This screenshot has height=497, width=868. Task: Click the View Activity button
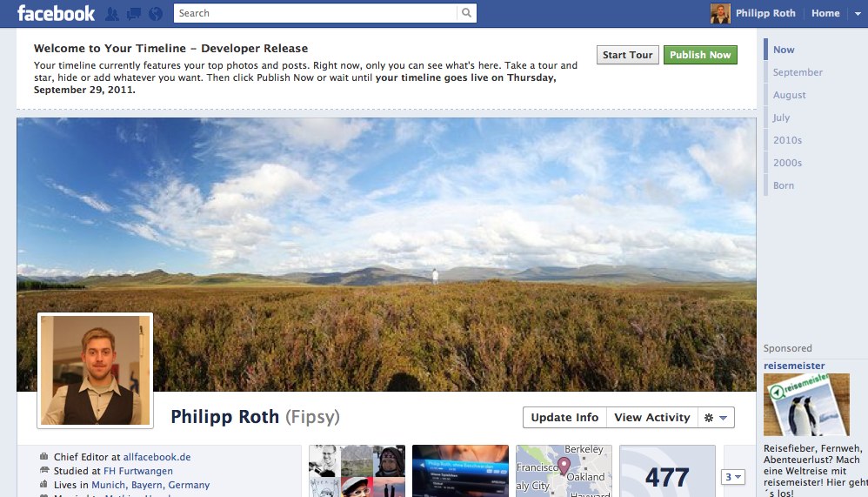point(652,418)
